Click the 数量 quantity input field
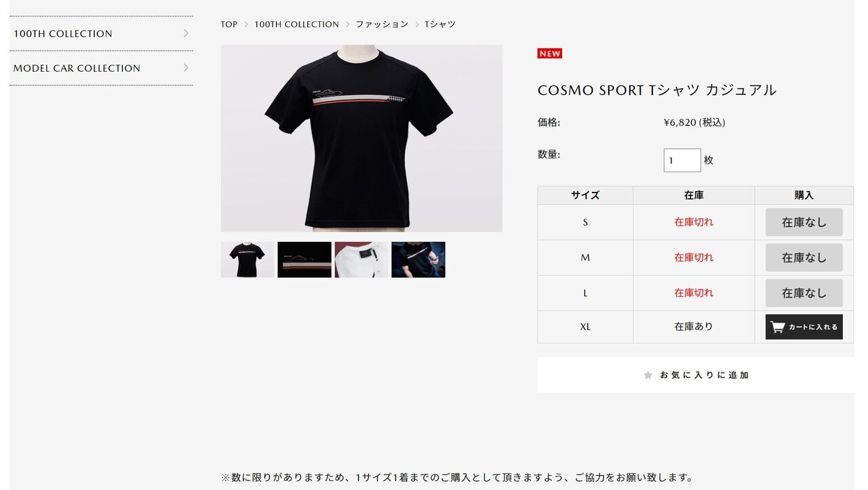 click(x=682, y=161)
